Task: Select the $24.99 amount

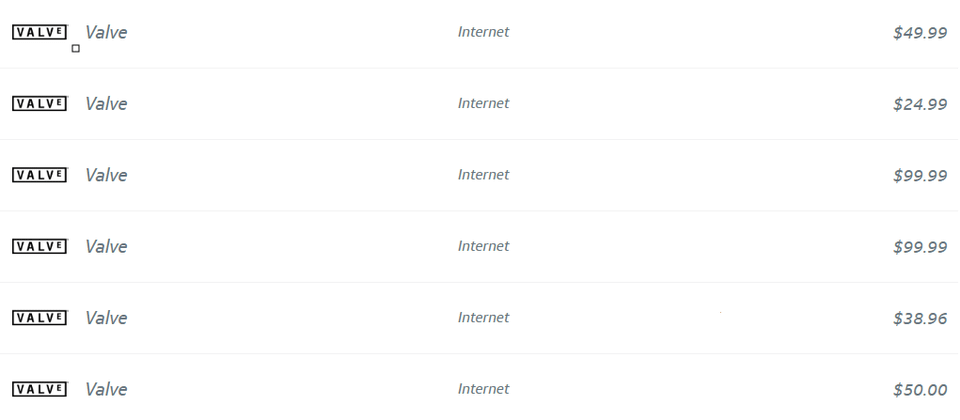Action: pos(920,104)
